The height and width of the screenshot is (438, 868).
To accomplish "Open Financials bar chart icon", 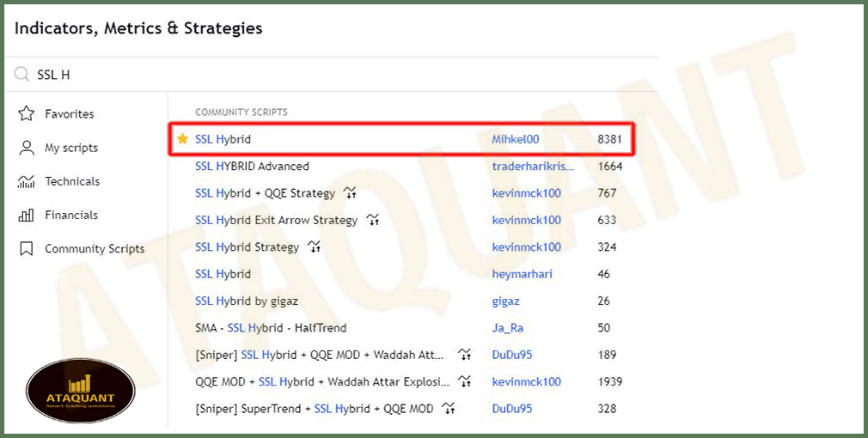I will click(x=26, y=215).
